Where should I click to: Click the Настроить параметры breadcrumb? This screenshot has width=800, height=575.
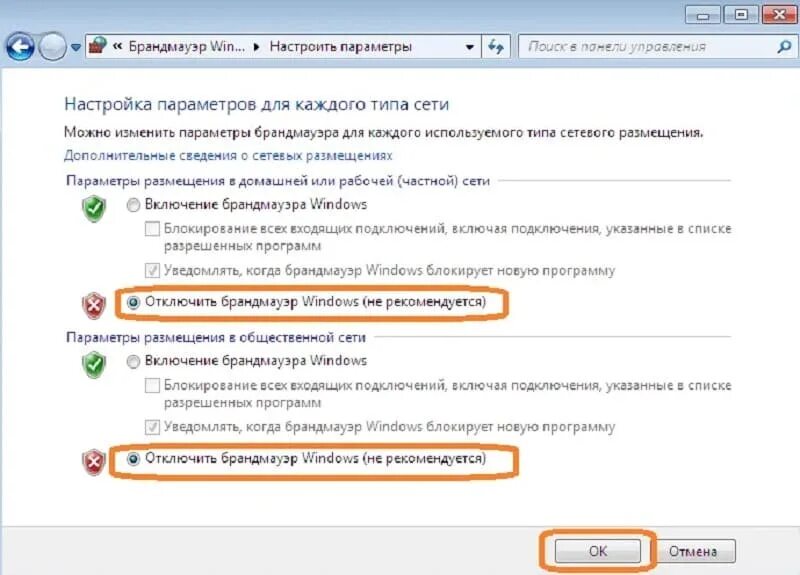point(340,46)
